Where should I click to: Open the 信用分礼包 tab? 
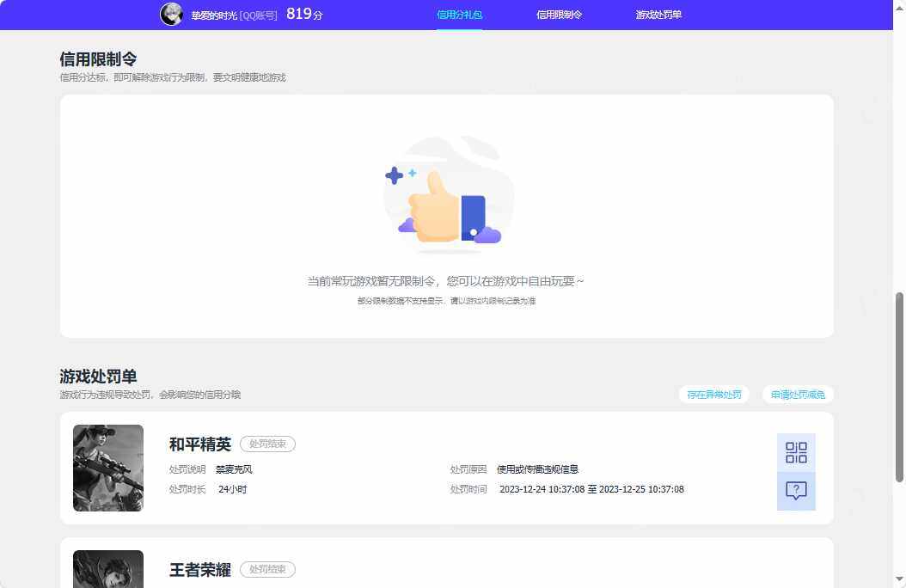tap(459, 15)
